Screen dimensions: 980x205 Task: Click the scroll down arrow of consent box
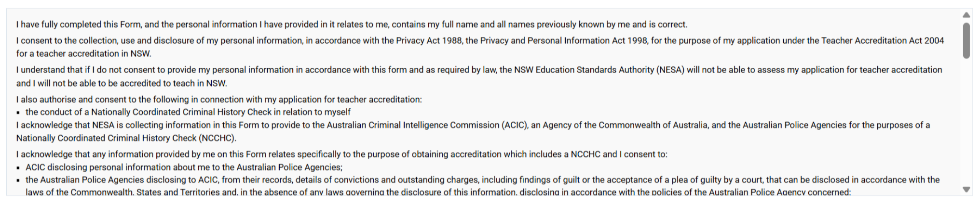click(966, 190)
